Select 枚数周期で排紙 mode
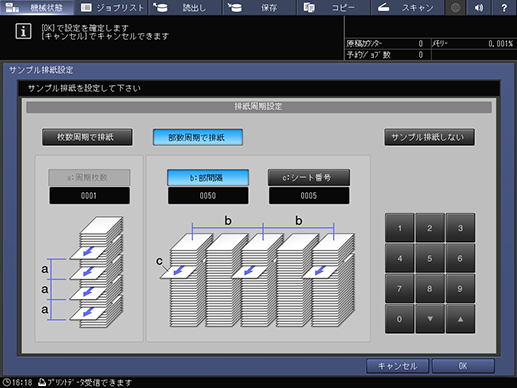Viewport: 517px width, 388px height. tap(87, 137)
